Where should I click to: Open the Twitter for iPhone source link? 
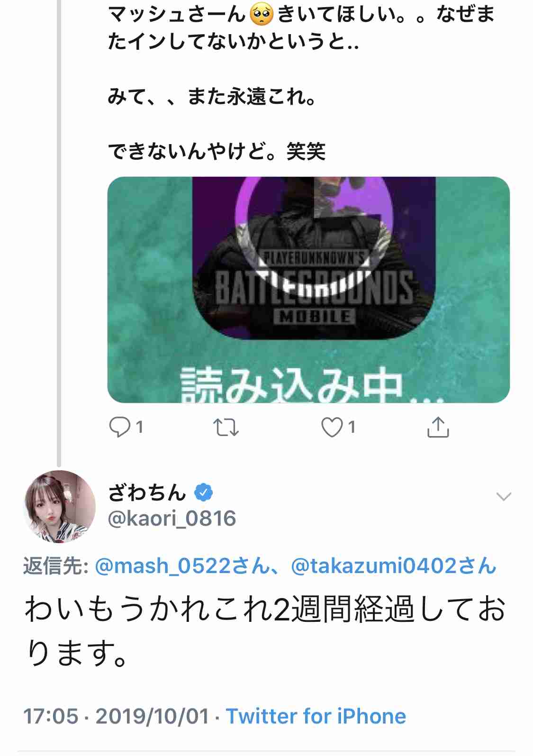tap(316, 716)
